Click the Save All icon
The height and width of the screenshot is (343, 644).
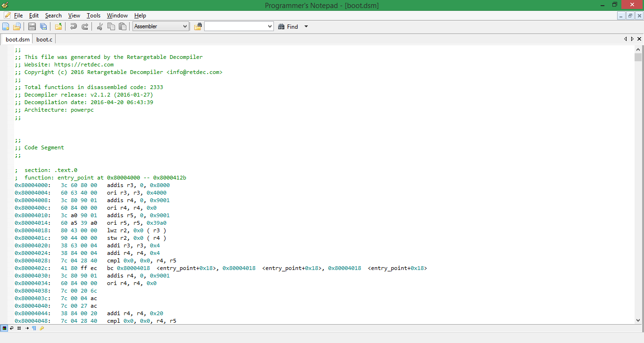click(43, 27)
